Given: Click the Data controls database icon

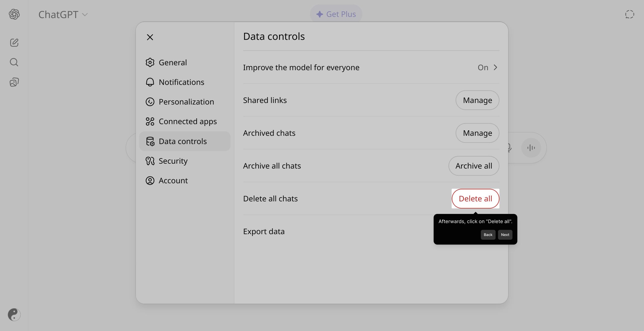Looking at the screenshot, I should click(150, 141).
